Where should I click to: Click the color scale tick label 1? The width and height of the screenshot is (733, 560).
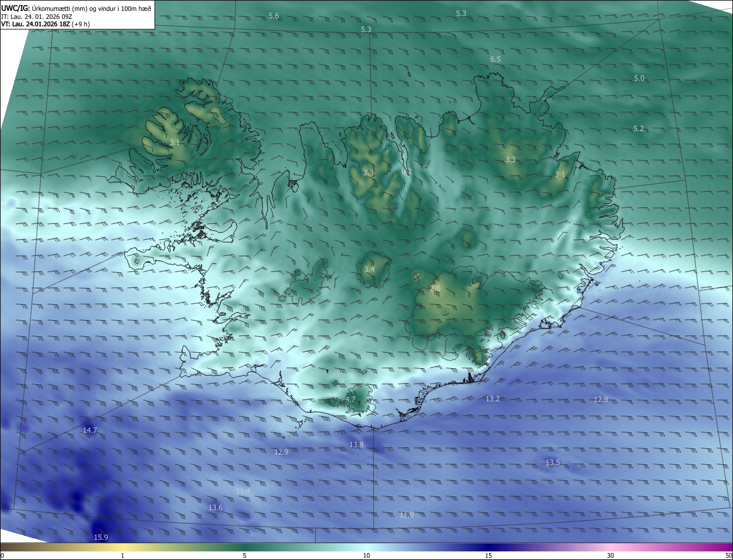[x=123, y=555]
